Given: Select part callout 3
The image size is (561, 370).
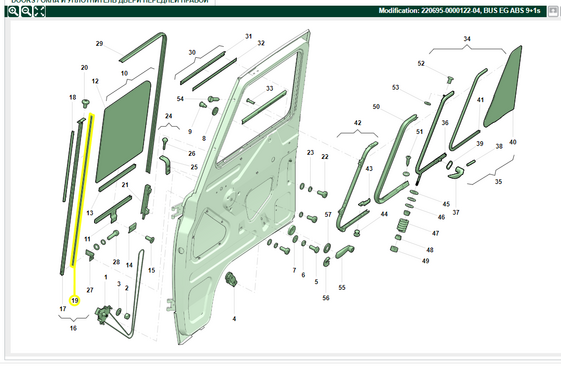Looking at the screenshot, I should (119, 284).
